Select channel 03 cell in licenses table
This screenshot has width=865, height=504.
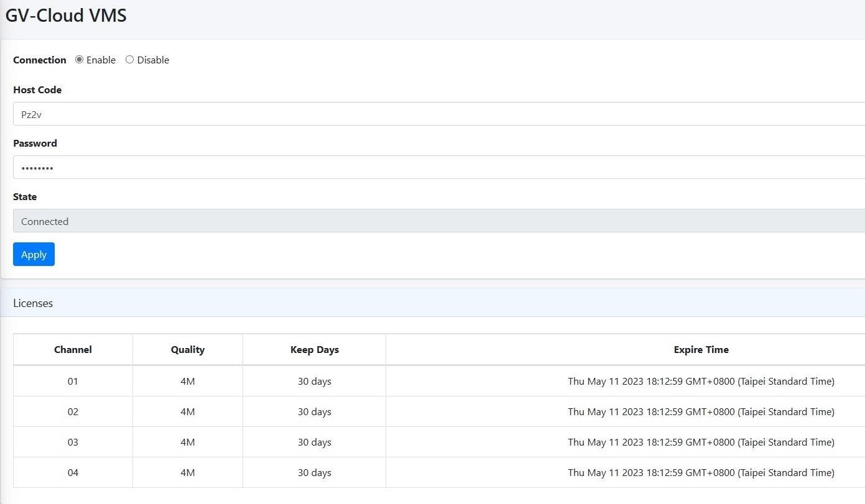coord(73,442)
